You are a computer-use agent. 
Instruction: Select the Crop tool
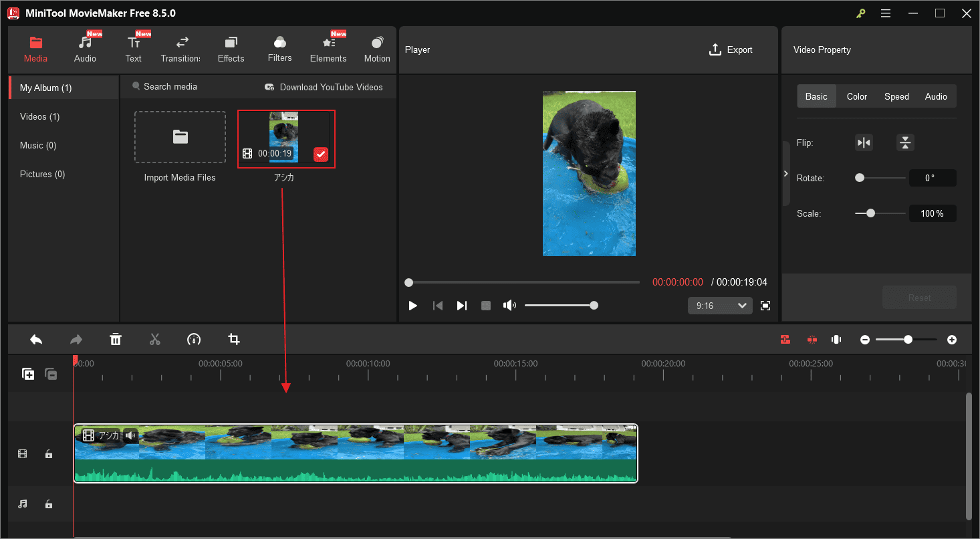click(x=233, y=339)
